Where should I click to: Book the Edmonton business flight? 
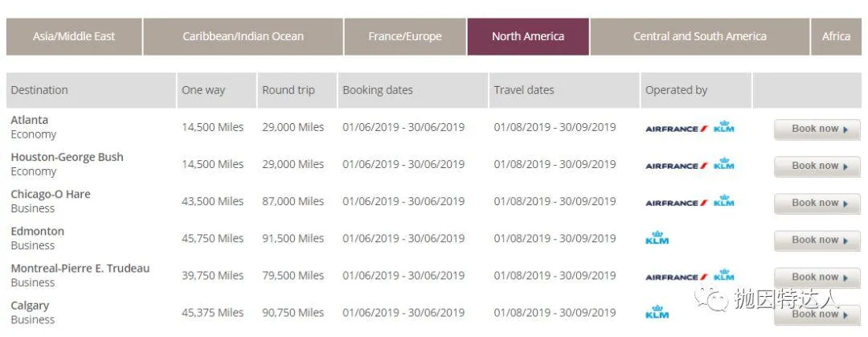(817, 240)
